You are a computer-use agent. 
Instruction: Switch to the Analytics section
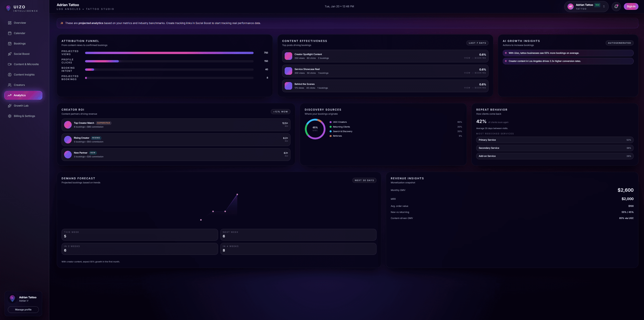pyautogui.click(x=23, y=95)
